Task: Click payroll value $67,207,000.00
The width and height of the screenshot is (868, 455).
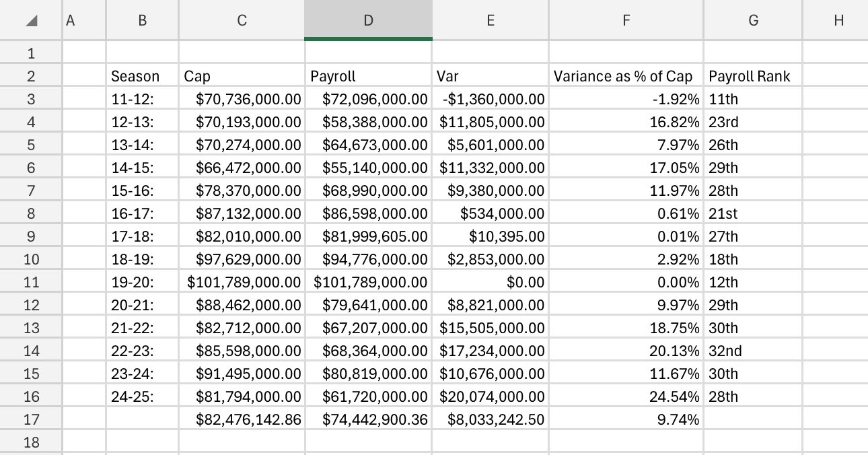Action: coord(368,328)
